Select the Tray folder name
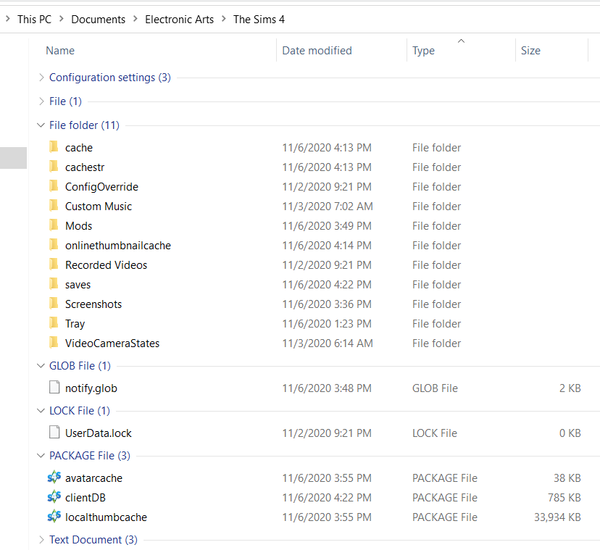The width and height of the screenshot is (600, 550). point(75,324)
